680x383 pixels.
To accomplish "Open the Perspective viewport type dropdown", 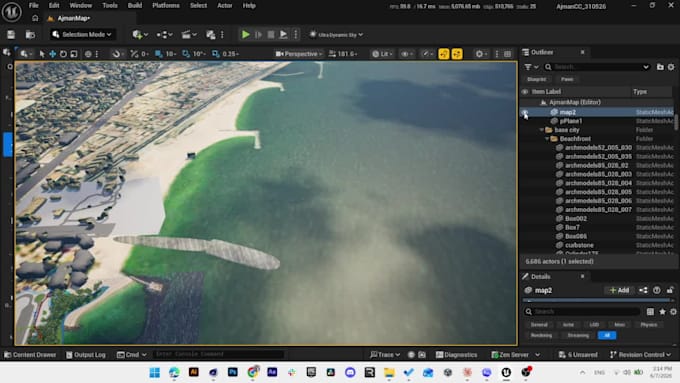I will pos(299,54).
